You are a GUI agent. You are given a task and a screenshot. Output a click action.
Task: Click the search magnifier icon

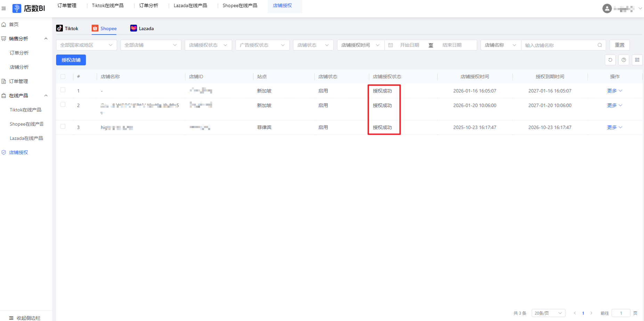[600, 45]
